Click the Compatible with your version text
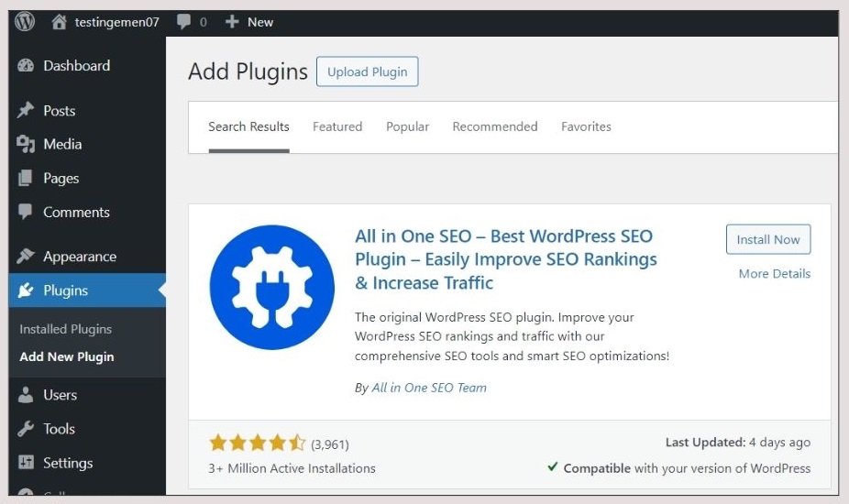Viewport: 849px width, 504px height. click(687, 468)
